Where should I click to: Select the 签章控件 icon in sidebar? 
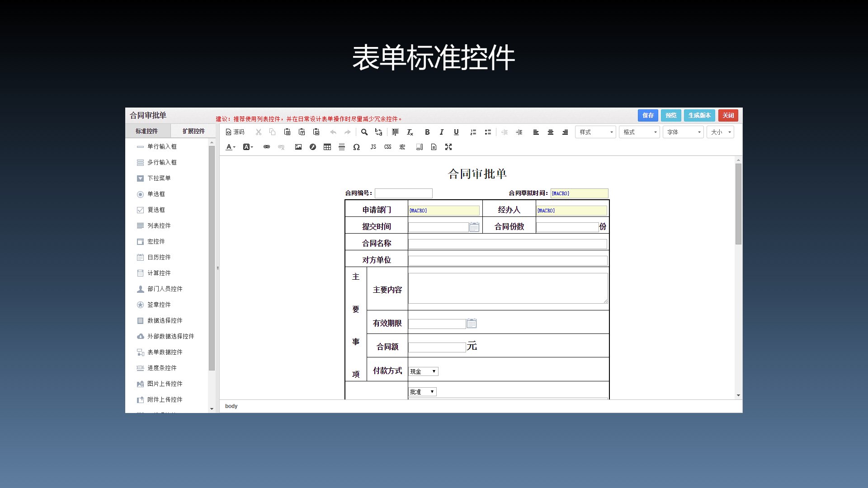pos(140,305)
